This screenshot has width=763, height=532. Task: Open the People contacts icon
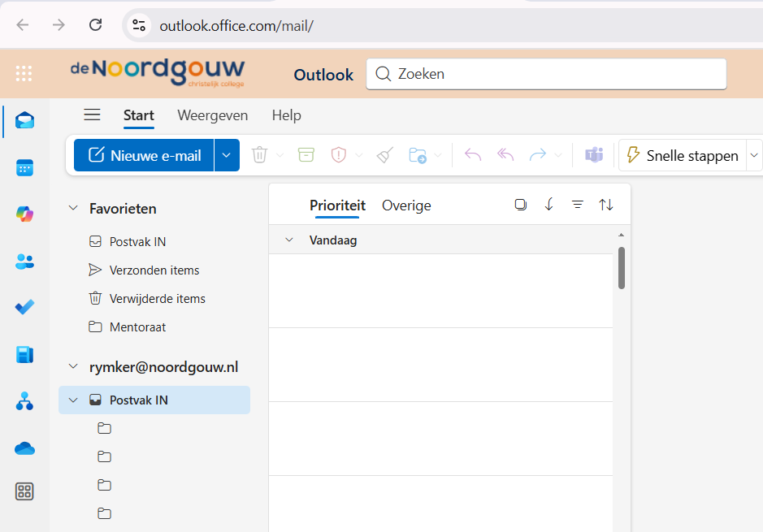pyautogui.click(x=24, y=262)
